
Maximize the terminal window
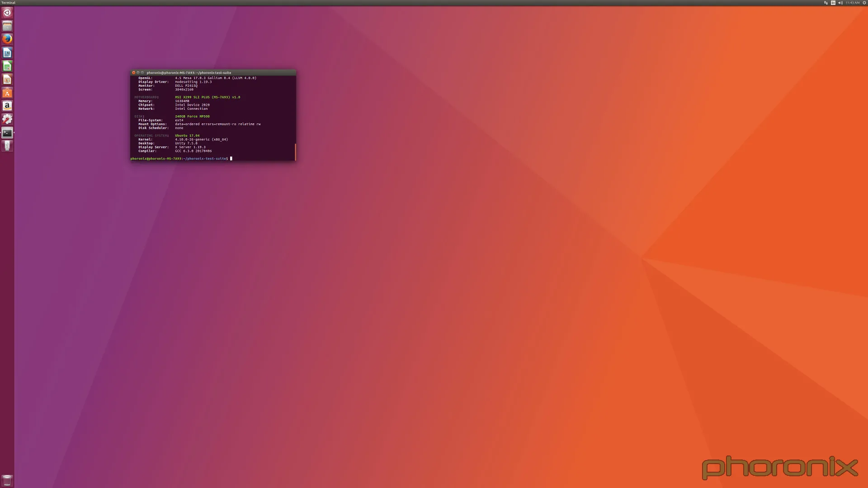point(142,73)
